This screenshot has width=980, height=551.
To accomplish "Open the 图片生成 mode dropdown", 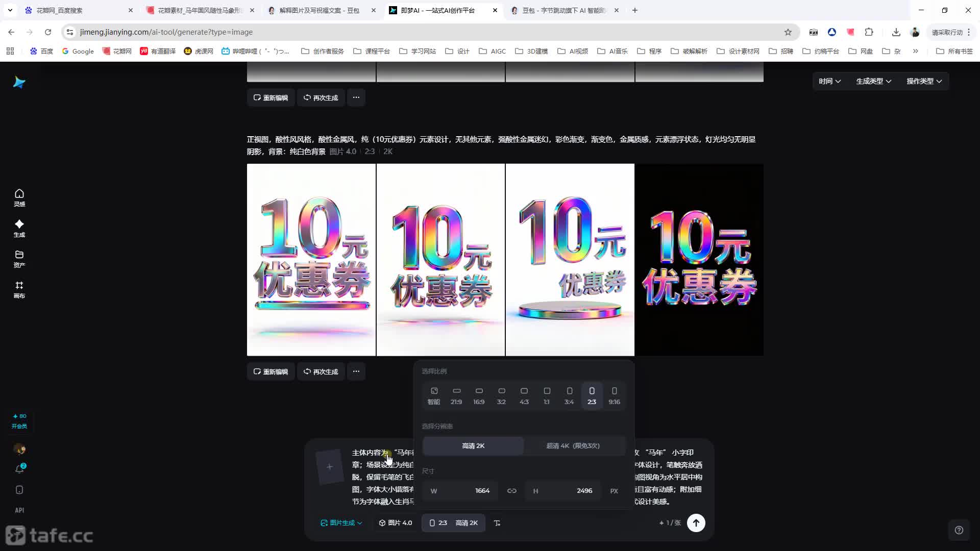I will coord(341,523).
